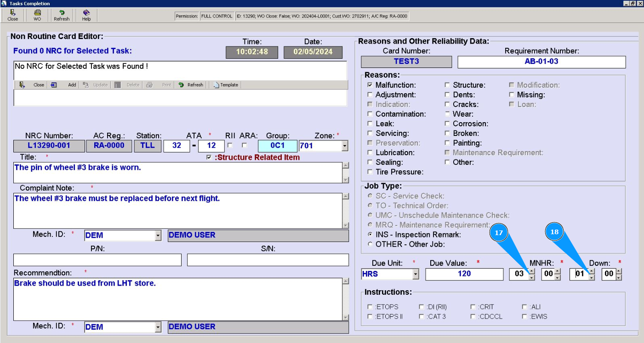Open the Zone dropdown showing 701
Screen dimensions: 644x343
(345, 146)
